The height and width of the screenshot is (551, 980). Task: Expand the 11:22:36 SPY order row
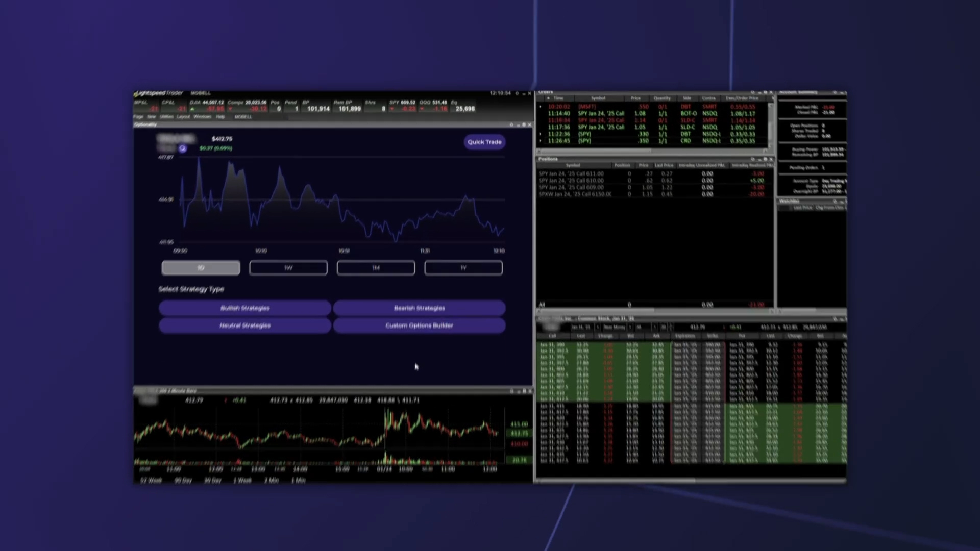click(x=541, y=134)
